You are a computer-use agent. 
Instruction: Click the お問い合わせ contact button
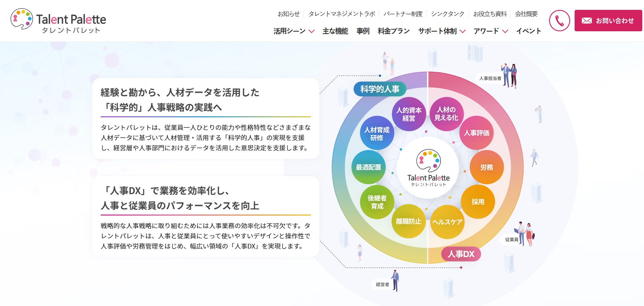[608, 21]
